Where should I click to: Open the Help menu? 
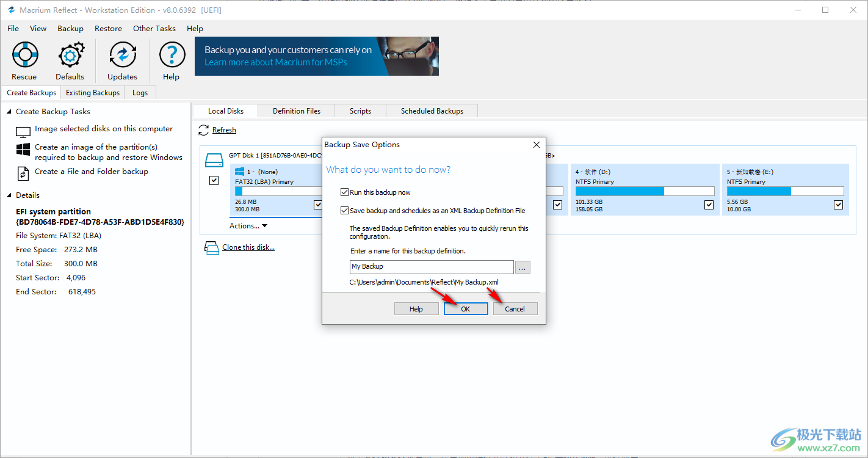pos(195,29)
